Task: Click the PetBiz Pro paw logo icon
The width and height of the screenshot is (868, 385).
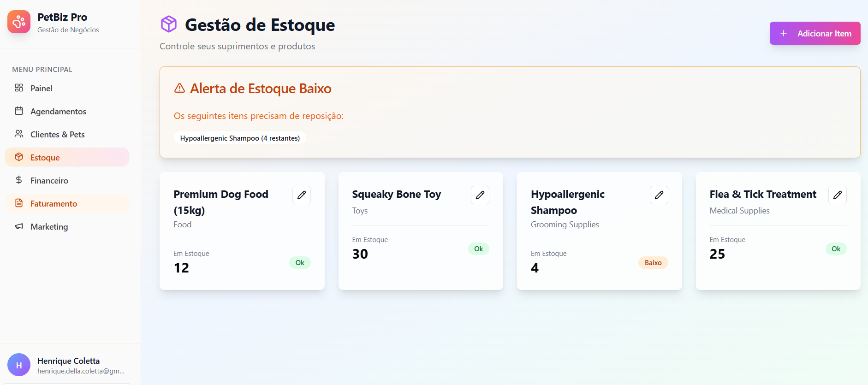Action: click(19, 22)
